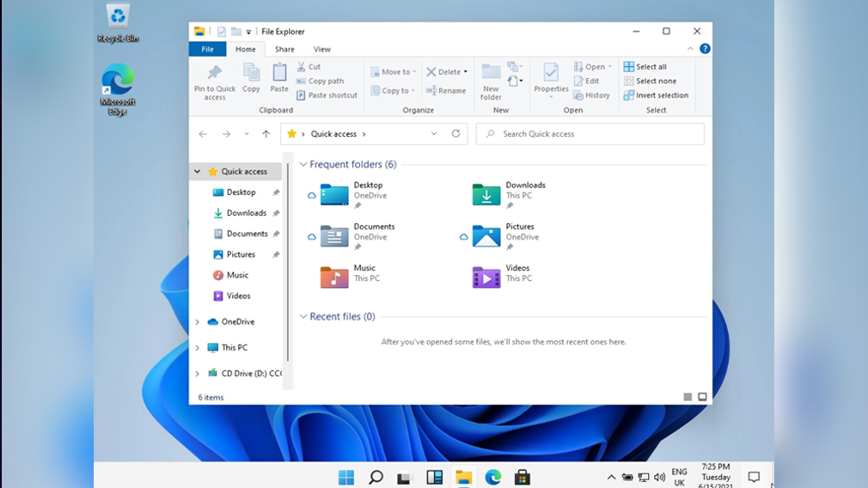Select Videos in navigation pane
868x488 pixels.
pos(238,296)
